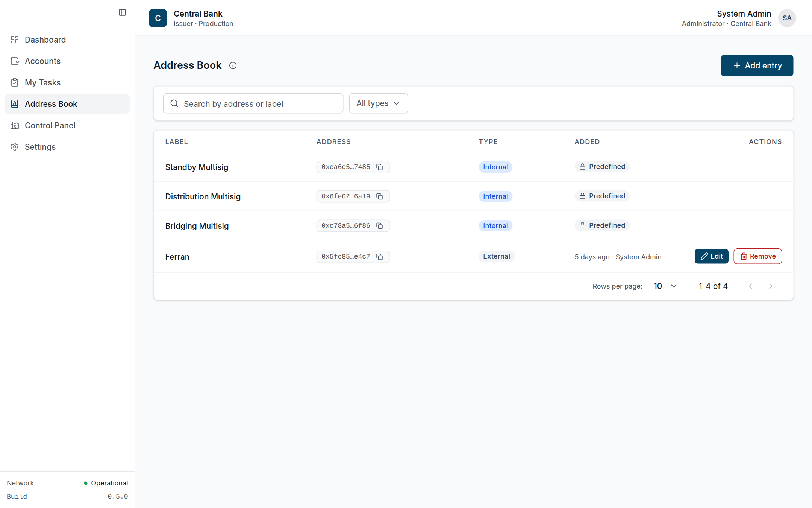812x508 pixels.
Task: Click the ADDRESS column header
Action: pos(333,142)
